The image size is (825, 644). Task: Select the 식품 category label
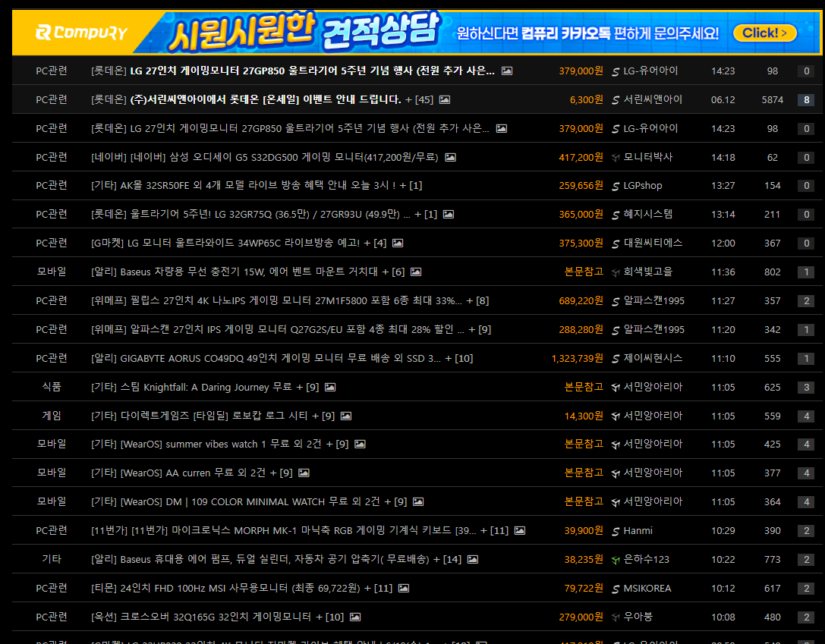[52, 387]
